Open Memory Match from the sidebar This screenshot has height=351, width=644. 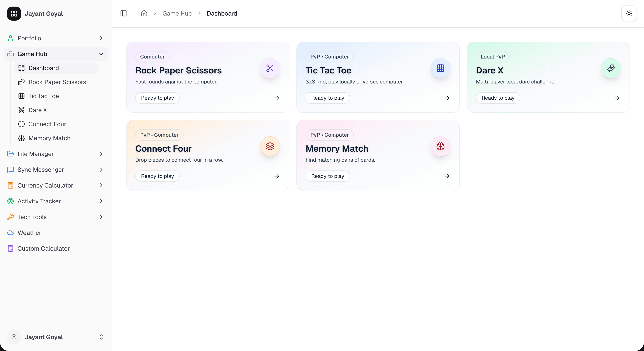click(56, 138)
